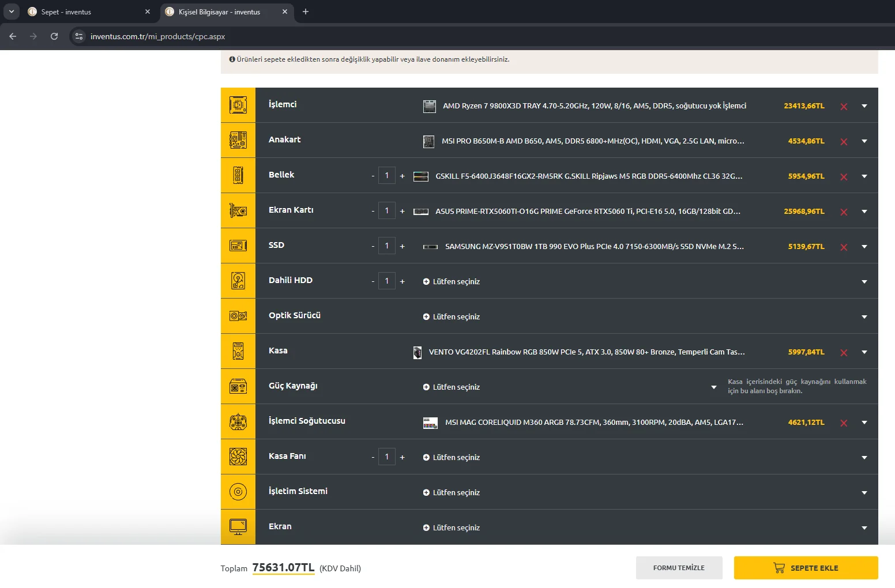
Task: Expand the Ekran Kartı product dropdown
Action: tap(864, 212)
